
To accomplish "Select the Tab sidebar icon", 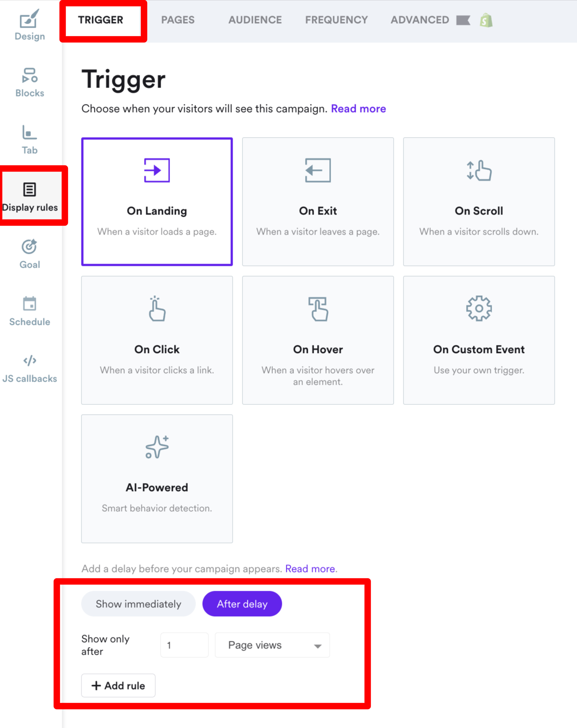I will click(x=30, y=133).
